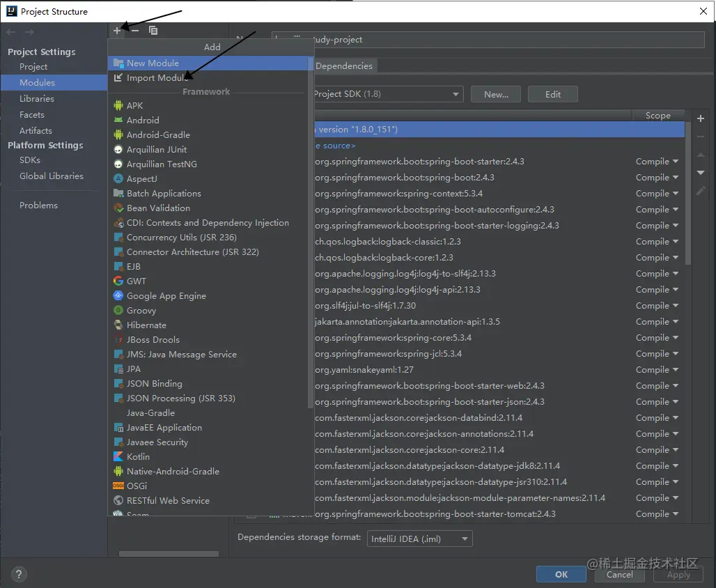Click the Kotlin icon
Viewport: 716px width, 588px height.
pos(118,456)
